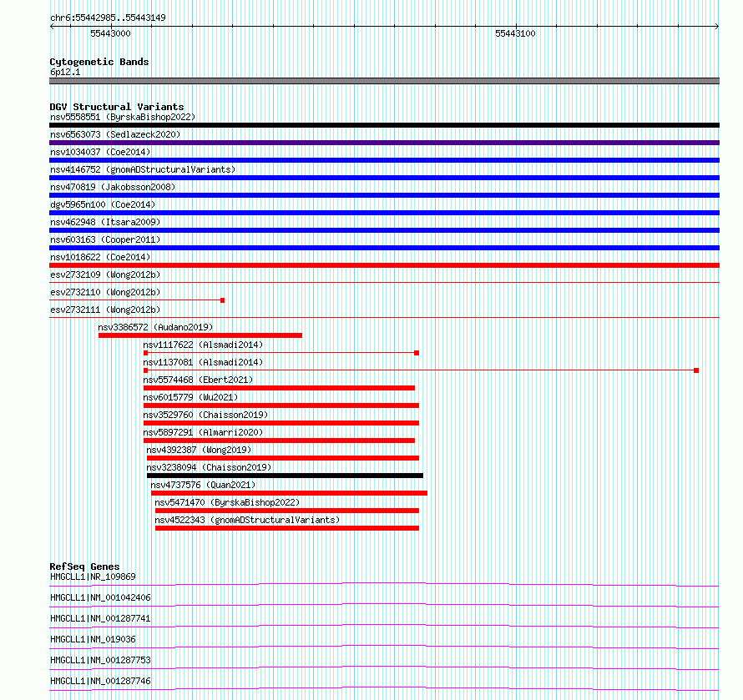Click the esv2732110 (Wong2012b) label
This screenshot has width=743, height=700.
(105, 292)
